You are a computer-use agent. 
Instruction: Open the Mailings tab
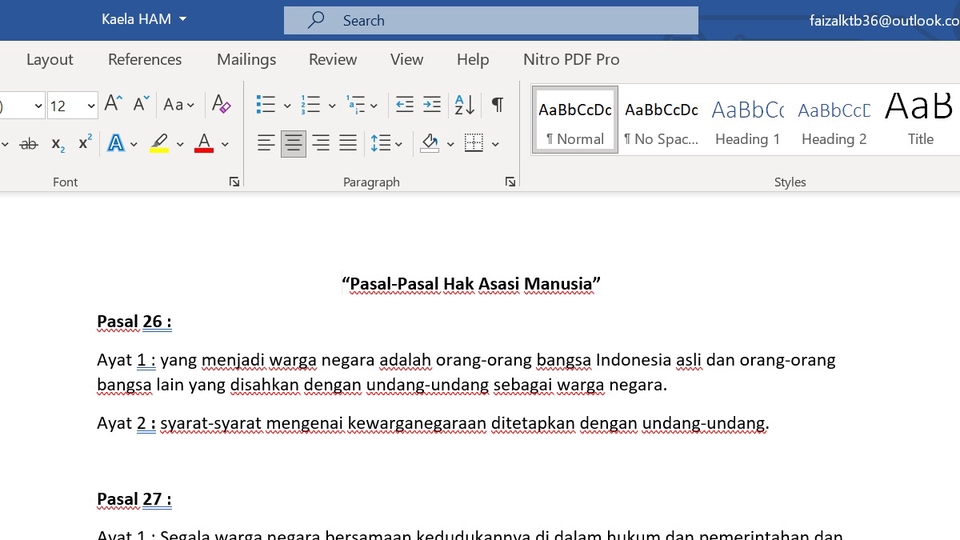246,59
